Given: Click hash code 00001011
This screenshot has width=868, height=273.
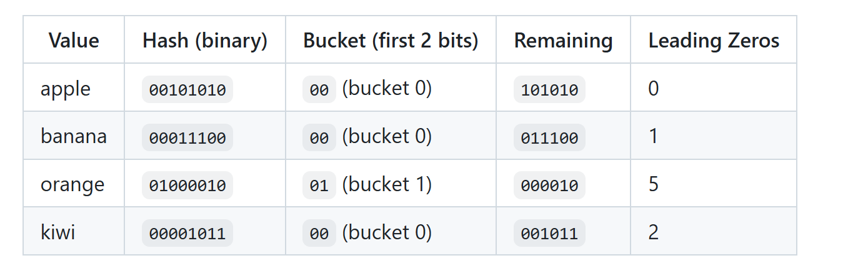Looking at the screenshot, I should coord(187,234).
